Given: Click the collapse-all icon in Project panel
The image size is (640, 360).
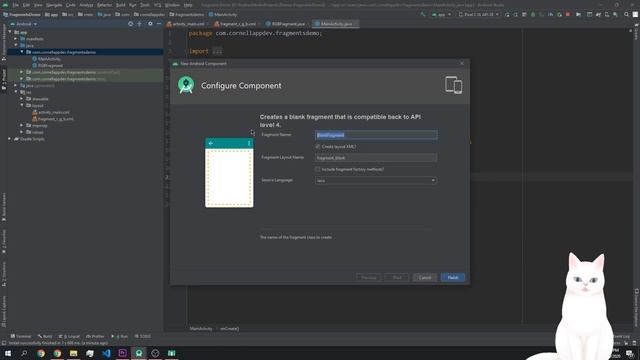Looking at the screenshot, I should point(140,24).
